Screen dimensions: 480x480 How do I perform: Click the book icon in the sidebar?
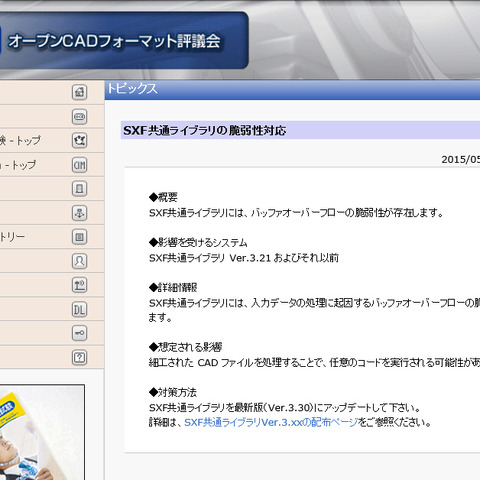click(x=79, y=189)
